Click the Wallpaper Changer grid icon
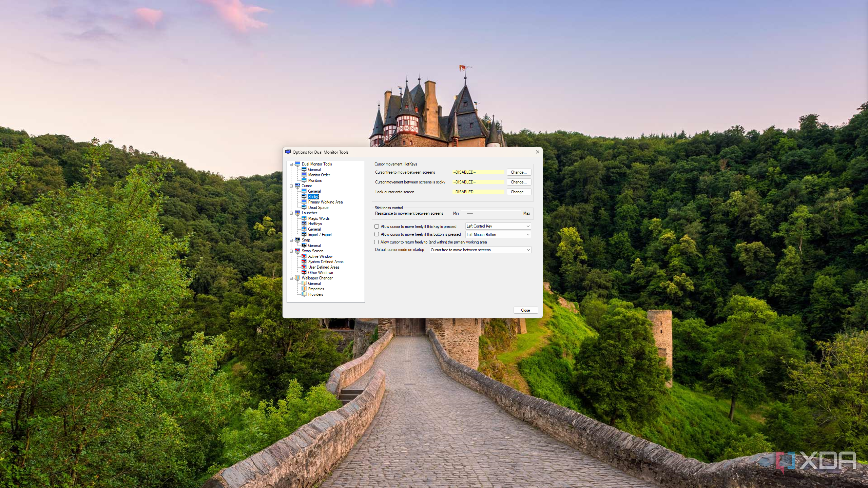Screen dimensions: 868x488 coord(297,278)
